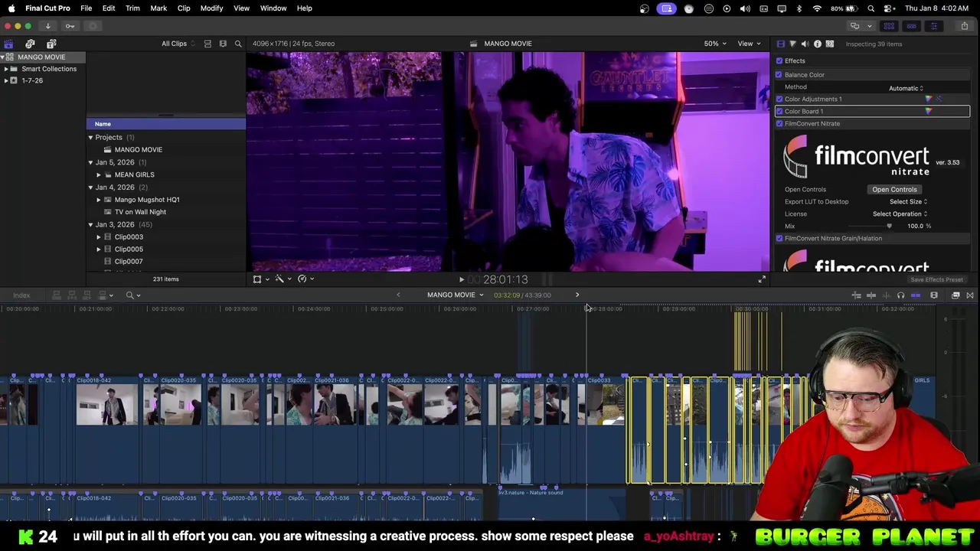Open MANGO MOVIE timeline title menu
The width and height of the screenshot is (980, 551).
click(x=455, y=295)
